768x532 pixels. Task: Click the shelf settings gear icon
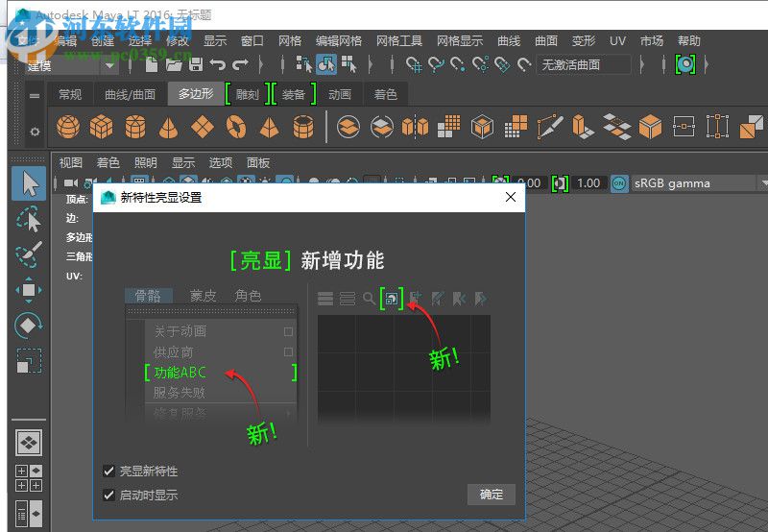[x=35, y=132]
